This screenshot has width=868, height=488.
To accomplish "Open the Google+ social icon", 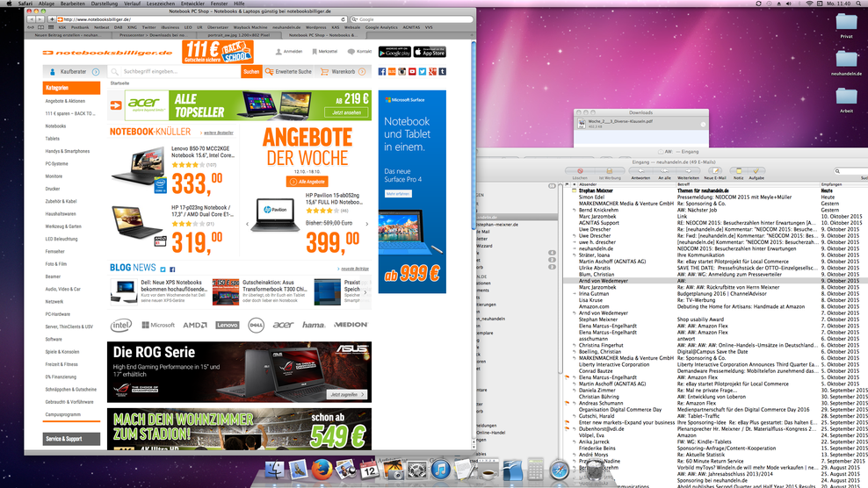I will [x=432, y=71].
